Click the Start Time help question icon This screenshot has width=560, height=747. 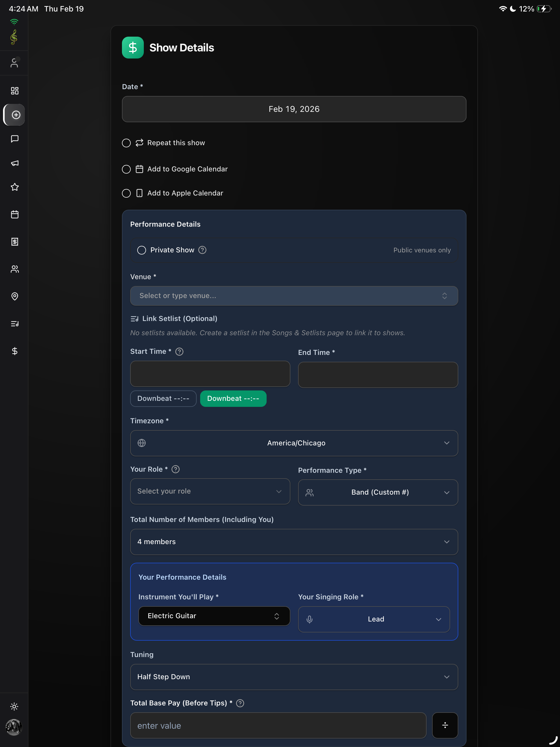point(179,352)
